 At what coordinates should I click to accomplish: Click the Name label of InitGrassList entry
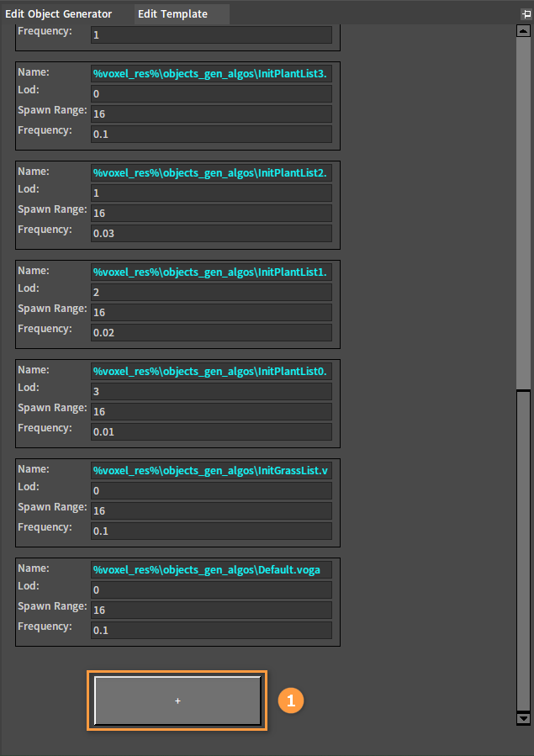[x=34, y=469]
